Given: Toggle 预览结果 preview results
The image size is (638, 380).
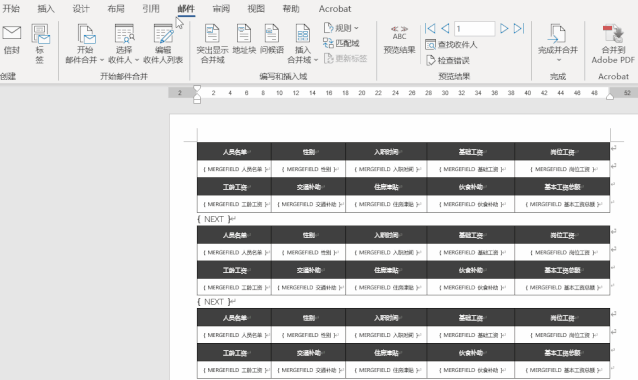Looking at the screenshot, I should (x=399, y=40).
